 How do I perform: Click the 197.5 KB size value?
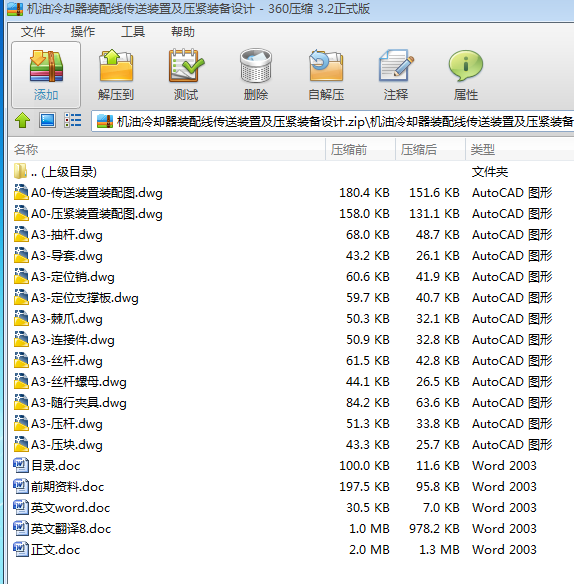click(364, 486)
